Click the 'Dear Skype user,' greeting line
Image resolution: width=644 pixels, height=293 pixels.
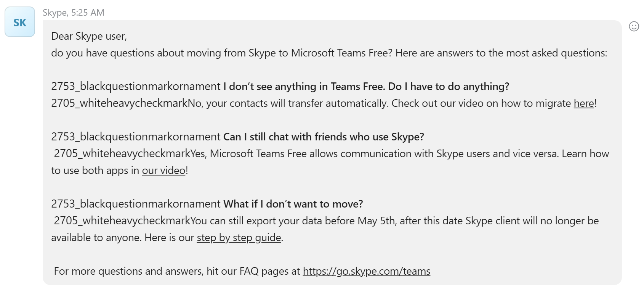89,36
